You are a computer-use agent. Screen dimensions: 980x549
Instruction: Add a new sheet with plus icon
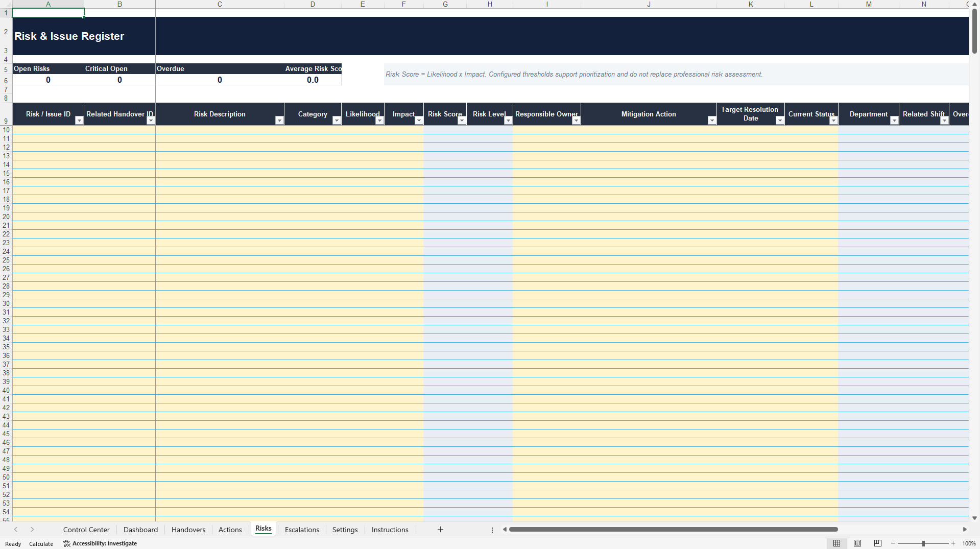(440, 530)
